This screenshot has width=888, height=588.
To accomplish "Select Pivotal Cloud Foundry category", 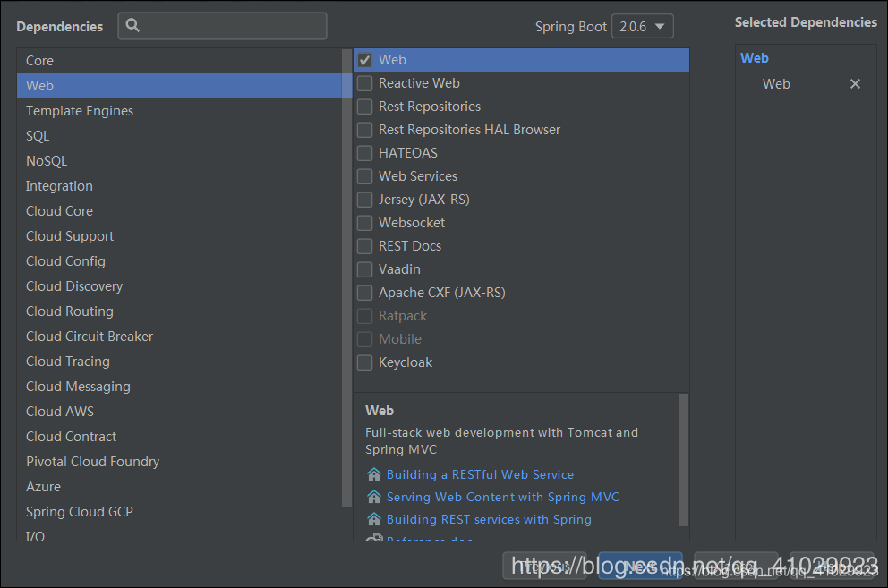I will (x=180, y=461).
